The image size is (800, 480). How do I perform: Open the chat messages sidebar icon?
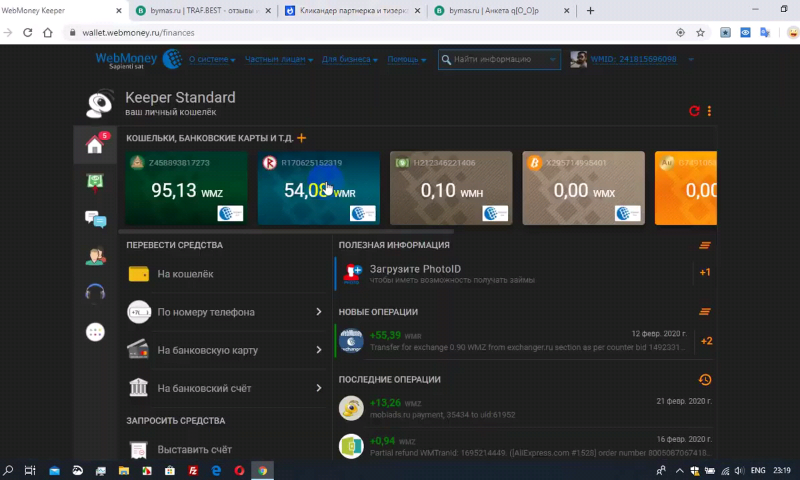(95, 219)
